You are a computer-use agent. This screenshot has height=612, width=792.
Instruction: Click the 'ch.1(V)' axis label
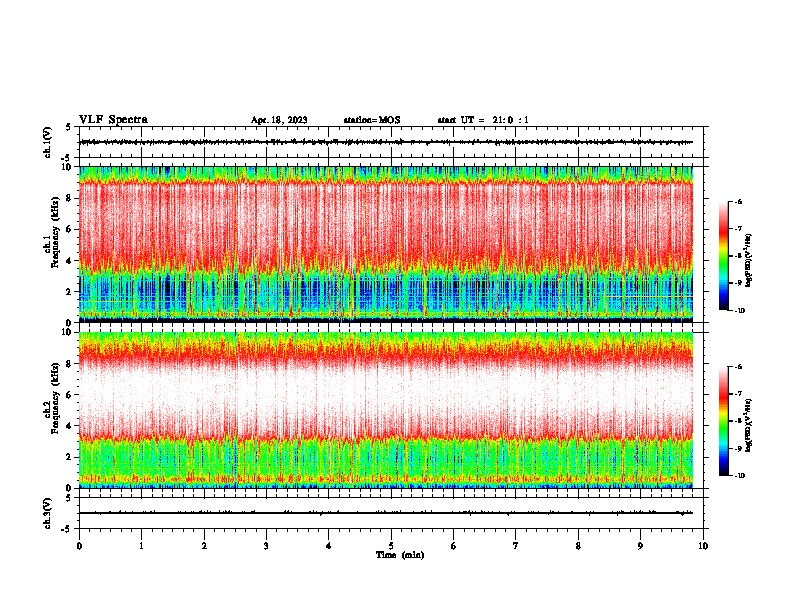coord(48,142)
